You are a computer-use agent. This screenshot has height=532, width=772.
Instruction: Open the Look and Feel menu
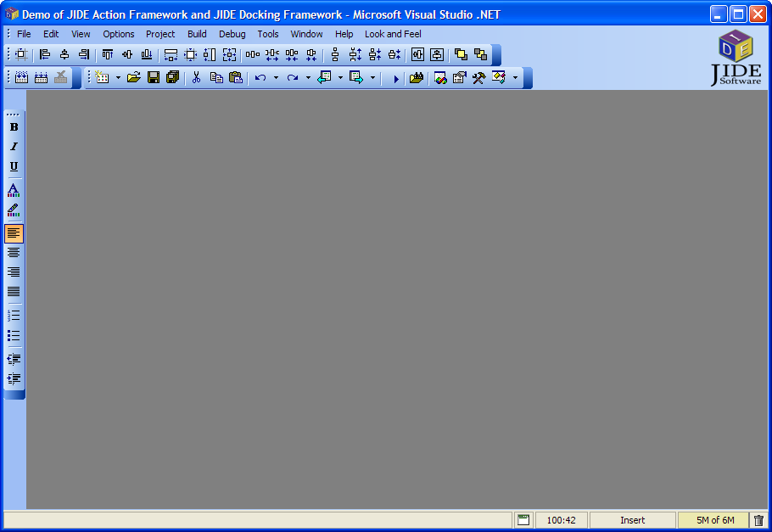[393, 34]
